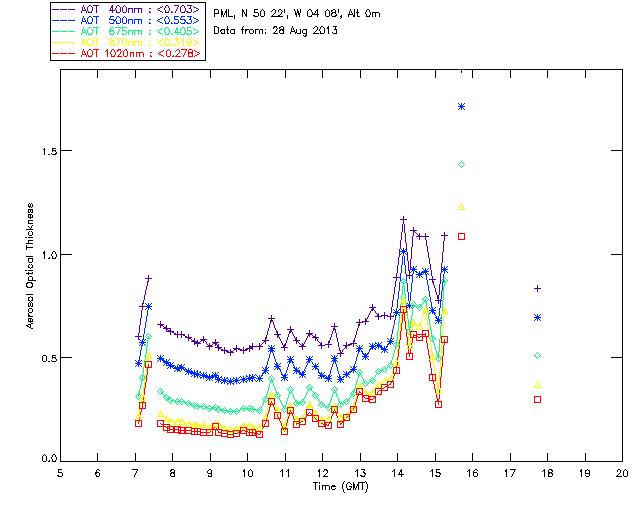Click the 'Data from: 28 Aug 2013' text
Viewport: 640px width, 512px height.
click(x=276, y=31)
